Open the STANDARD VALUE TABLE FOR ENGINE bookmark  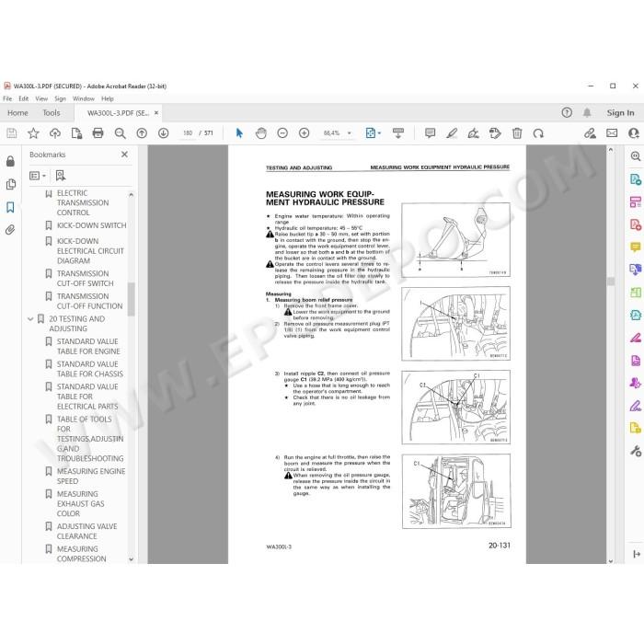click(x=88, y=346)
